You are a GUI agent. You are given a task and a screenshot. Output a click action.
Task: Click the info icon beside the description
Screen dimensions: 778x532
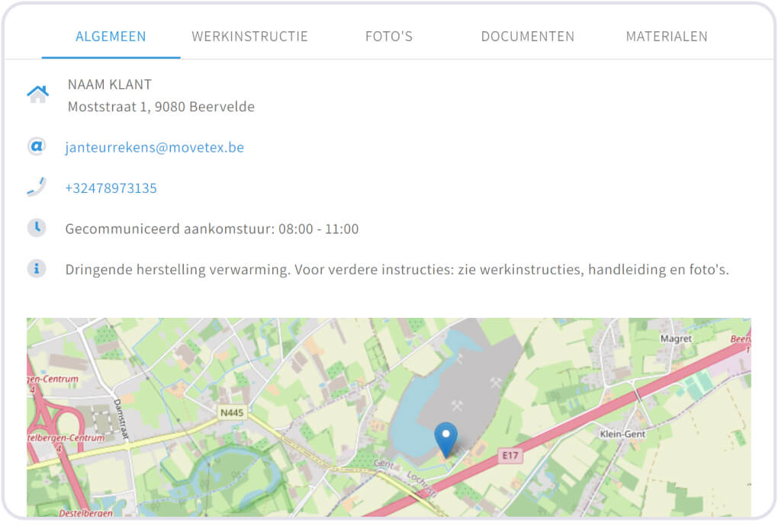[x=37, y=269]
